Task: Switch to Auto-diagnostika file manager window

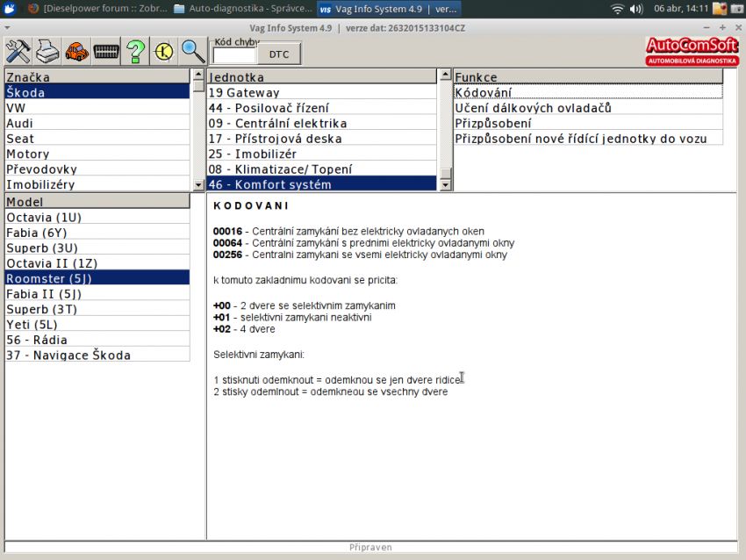Action: tap(242, 9)
